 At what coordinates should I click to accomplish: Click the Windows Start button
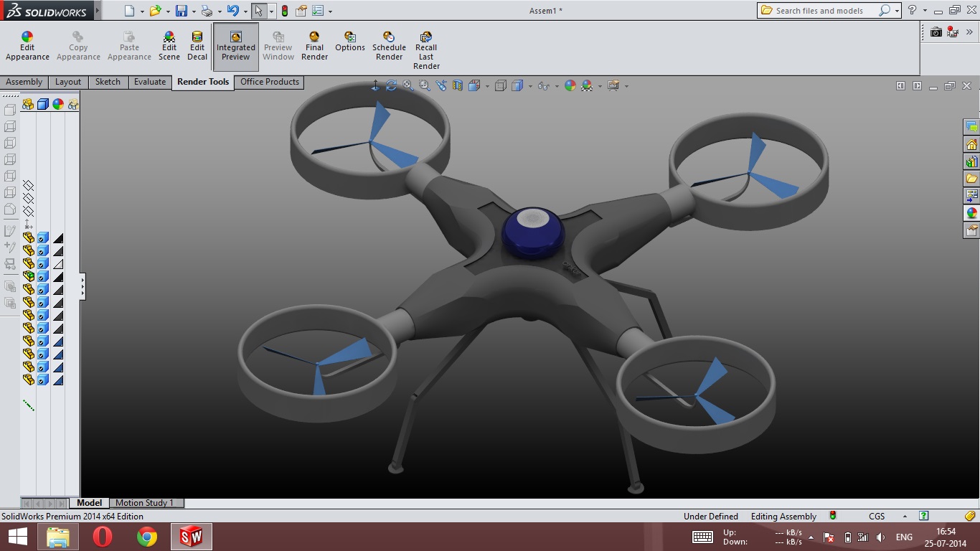tap(17, 537)
